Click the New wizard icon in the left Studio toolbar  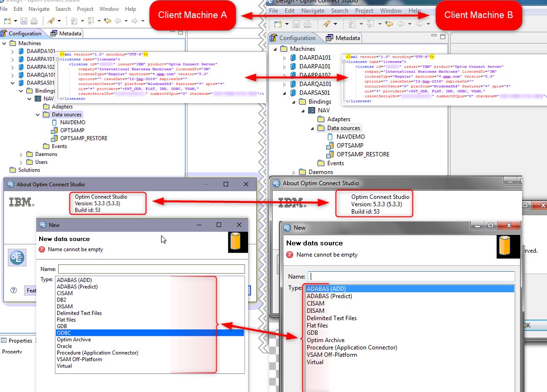click(x=7, y=21)
